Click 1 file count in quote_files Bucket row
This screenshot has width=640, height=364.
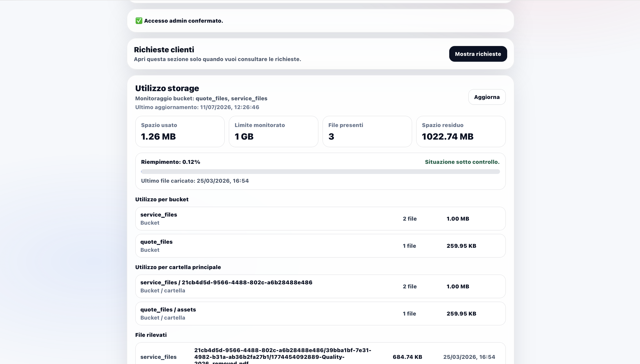point(409,246)
